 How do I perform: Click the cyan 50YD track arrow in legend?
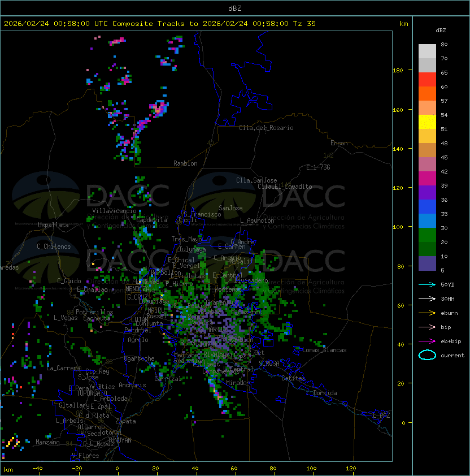[427, 285]
